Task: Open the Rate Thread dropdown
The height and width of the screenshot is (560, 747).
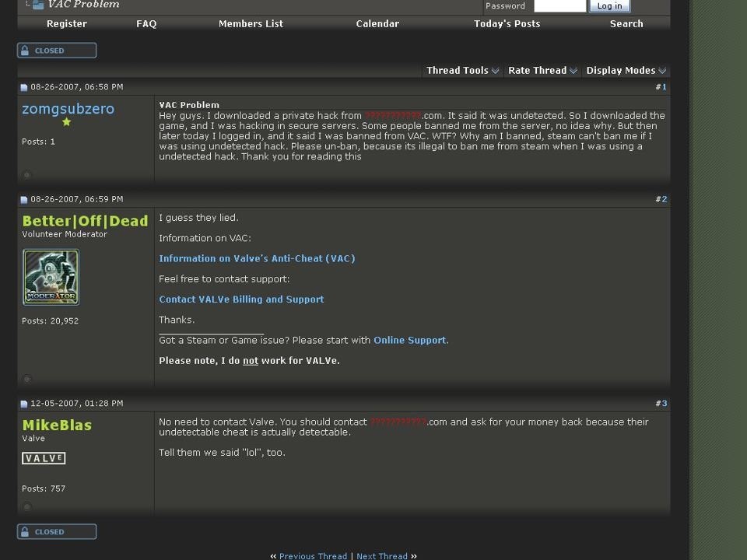Action: (x=542, y=71)
